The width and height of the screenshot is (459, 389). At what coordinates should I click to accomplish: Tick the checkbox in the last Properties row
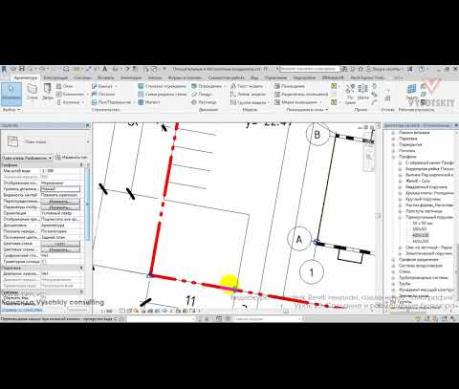click(43, 298)
